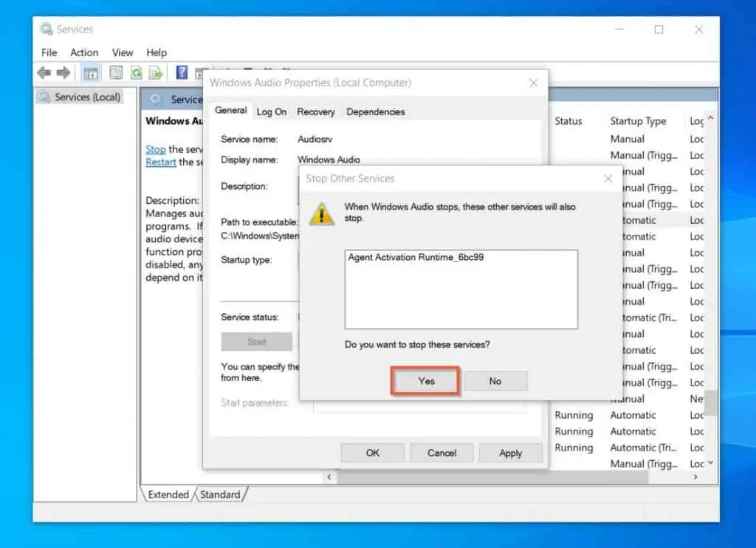The width and height of the screenshot is (756, 548).
Task: Show the Dependencies tab
Action: click(376, 112)
